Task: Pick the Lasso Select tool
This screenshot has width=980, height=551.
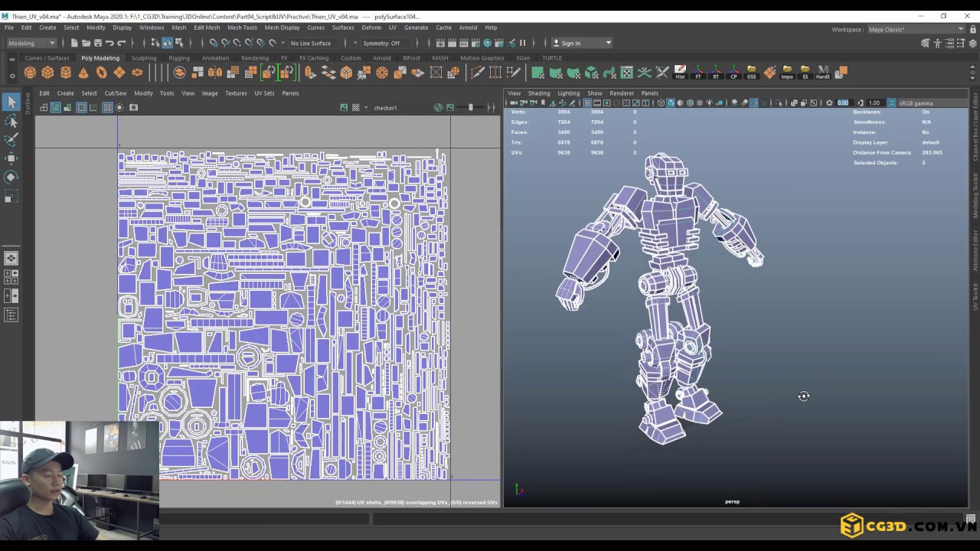Action: point(11,121)
